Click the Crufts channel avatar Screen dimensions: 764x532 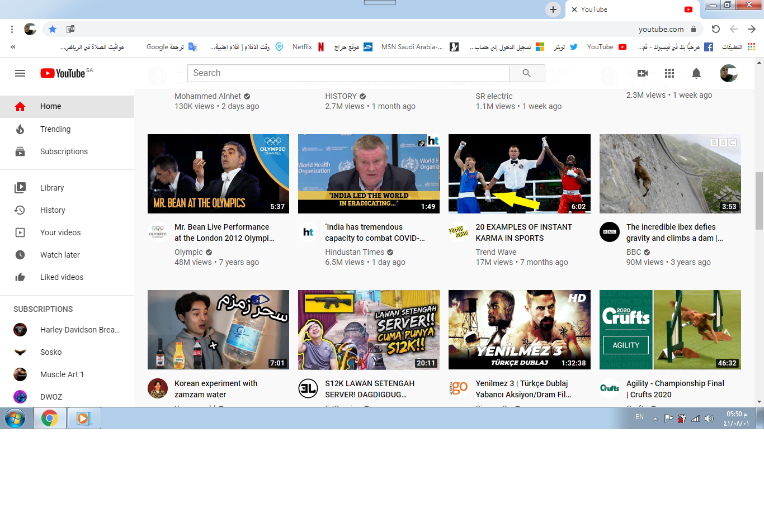610,388
